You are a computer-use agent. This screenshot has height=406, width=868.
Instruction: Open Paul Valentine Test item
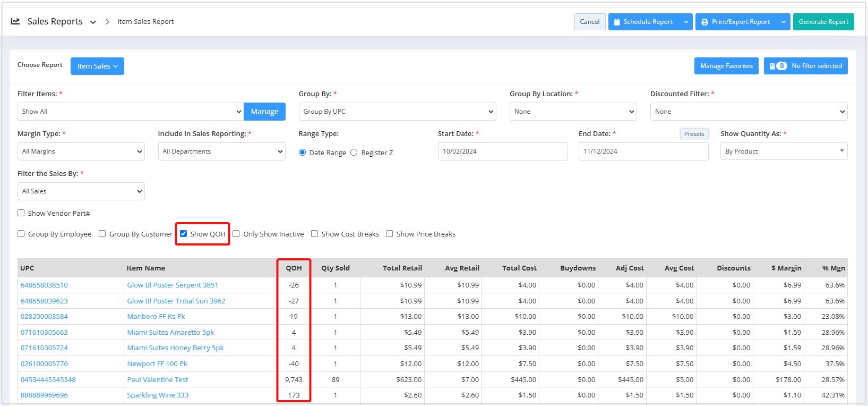[158, 380]
